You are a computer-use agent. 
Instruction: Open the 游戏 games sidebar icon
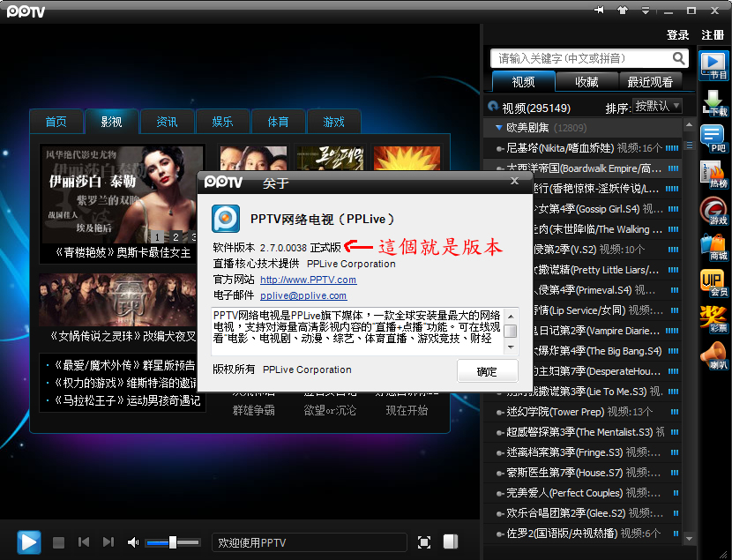point(713,212)
